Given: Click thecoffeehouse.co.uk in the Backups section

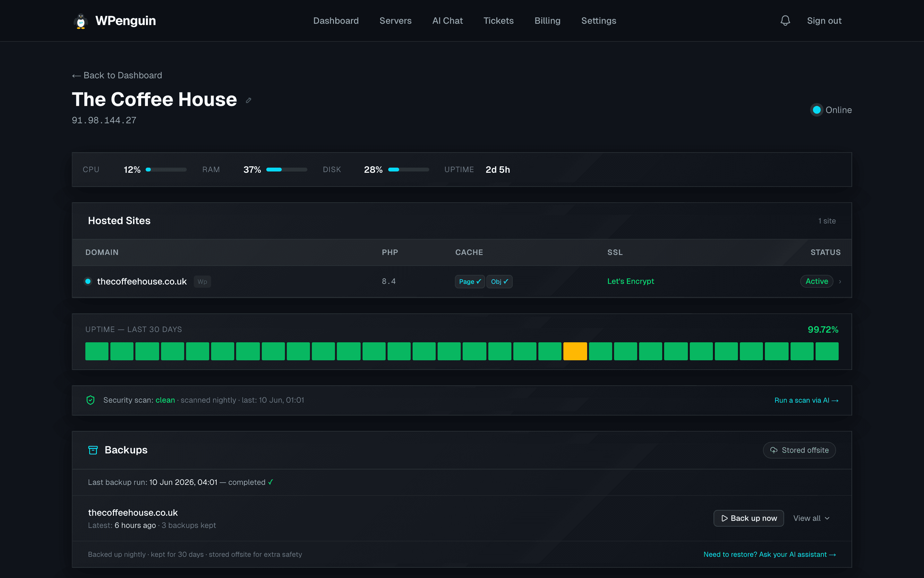Looking at the screenshot, I should point(133,512).
